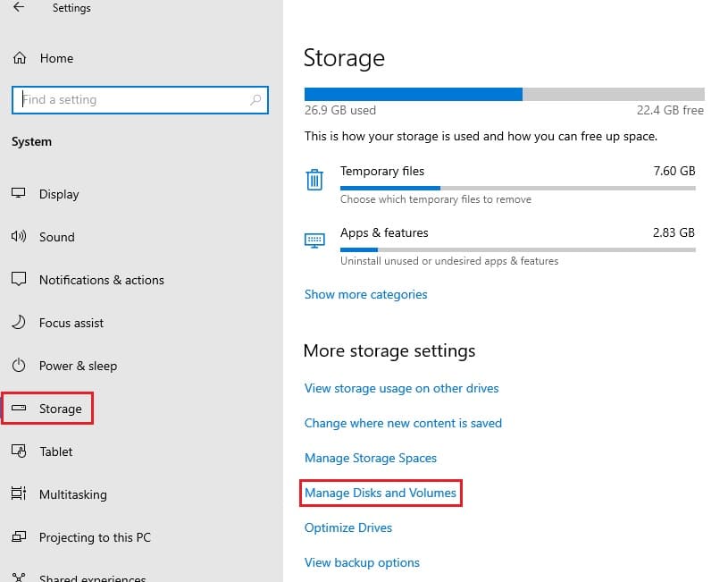Click the Projecting to this PC icon
728x582 pixels.
point(19,537)
